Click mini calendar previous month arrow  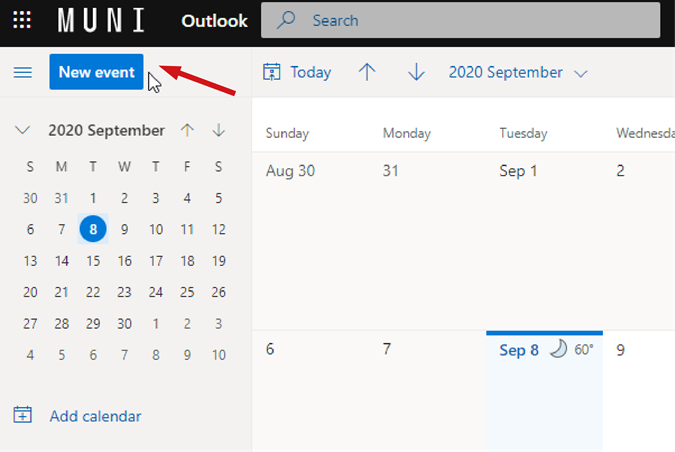187,130
